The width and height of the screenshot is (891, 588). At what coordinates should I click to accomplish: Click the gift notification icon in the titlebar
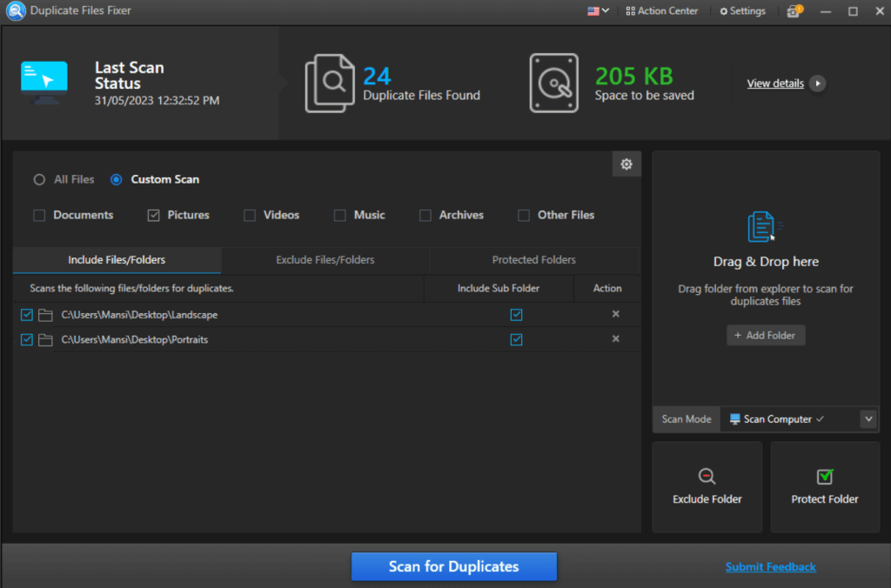coord(794,10)
